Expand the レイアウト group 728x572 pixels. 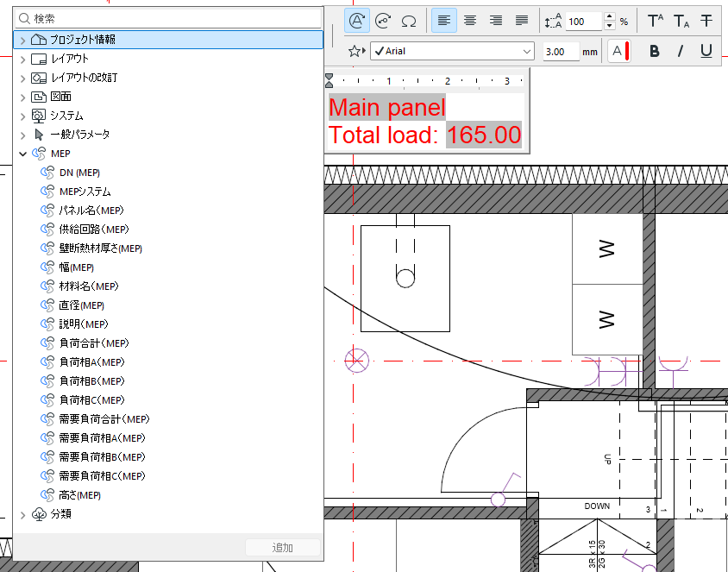coord(22,60)
